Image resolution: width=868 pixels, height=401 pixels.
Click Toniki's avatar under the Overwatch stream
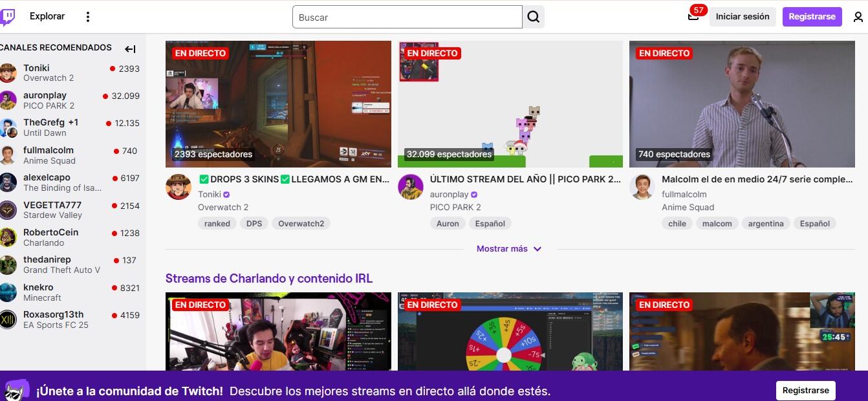tap(178, 187)
